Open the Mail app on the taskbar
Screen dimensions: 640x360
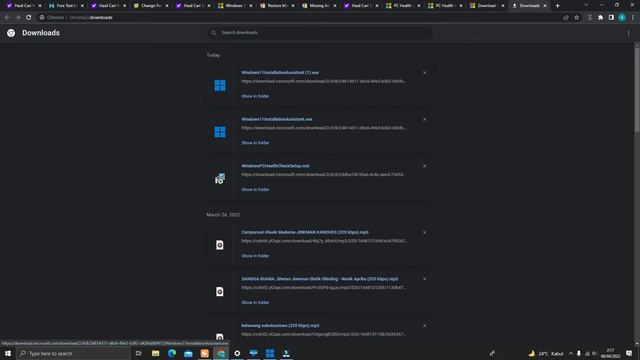point(188,353)
